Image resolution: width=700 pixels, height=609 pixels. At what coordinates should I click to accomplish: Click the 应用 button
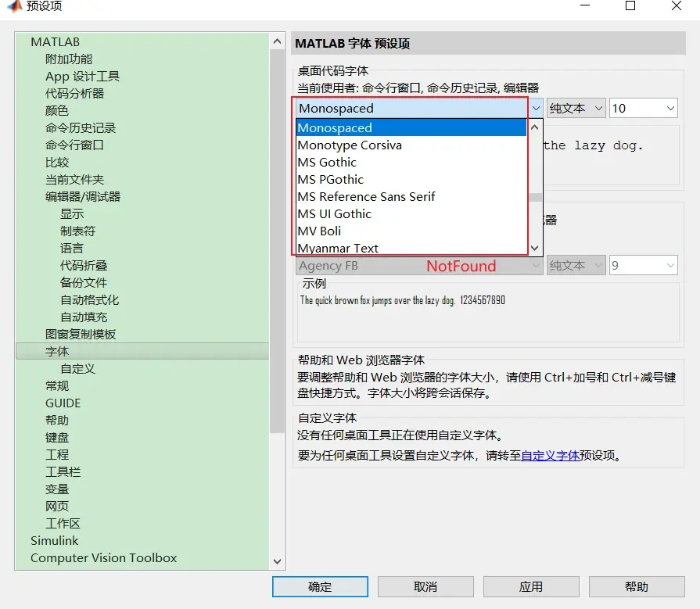point(531,586)
